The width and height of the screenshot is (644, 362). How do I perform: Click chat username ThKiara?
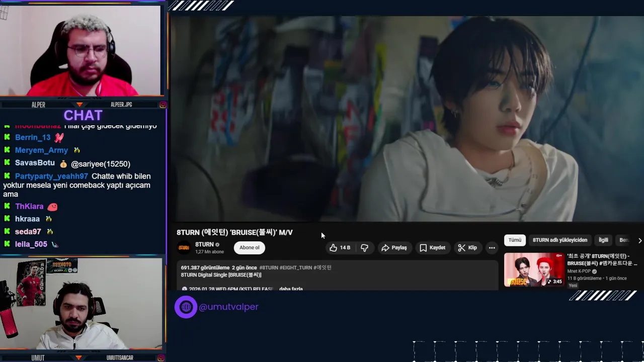29,206
